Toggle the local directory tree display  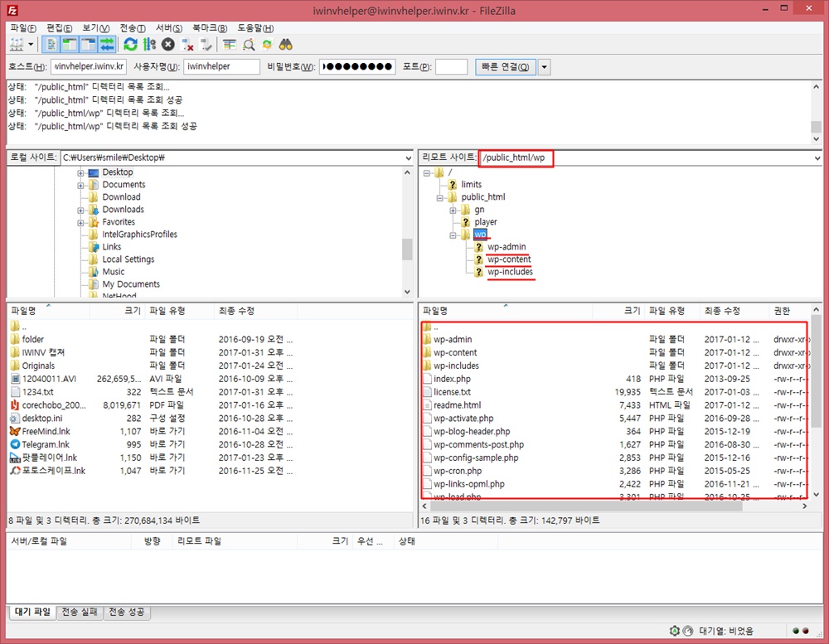(70, 45)
